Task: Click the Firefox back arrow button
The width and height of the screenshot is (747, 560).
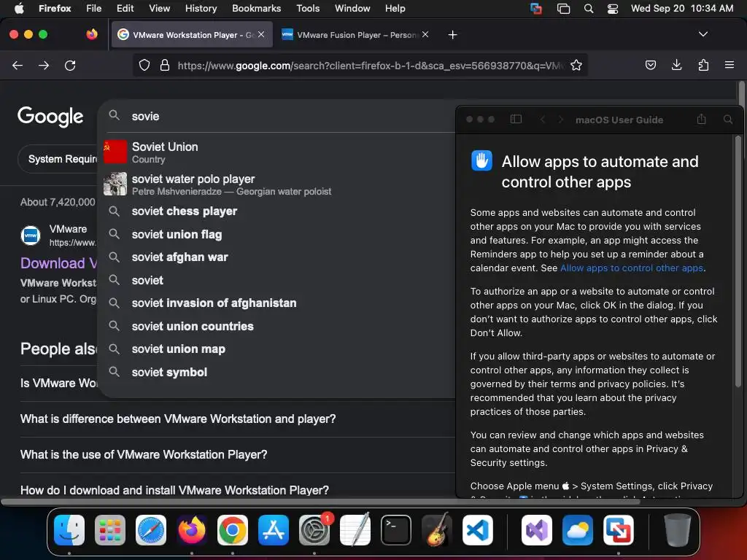Action: [x=18, y=65]
